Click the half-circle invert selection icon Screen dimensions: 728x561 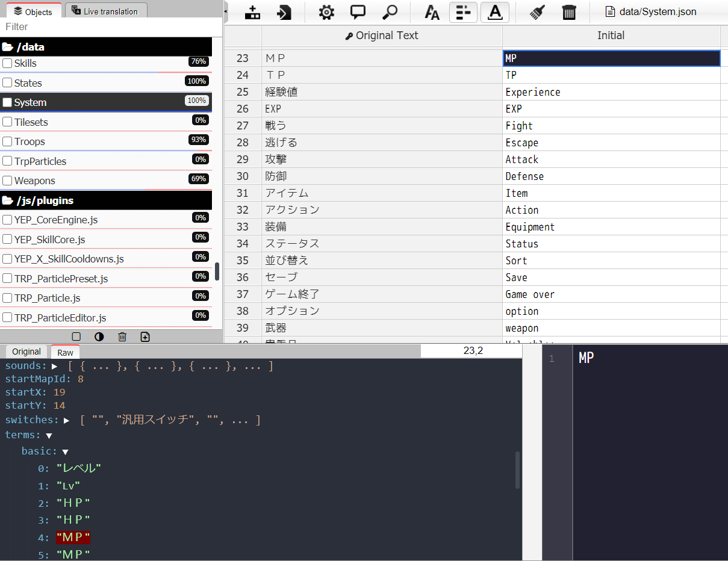(x=99, y=336)
